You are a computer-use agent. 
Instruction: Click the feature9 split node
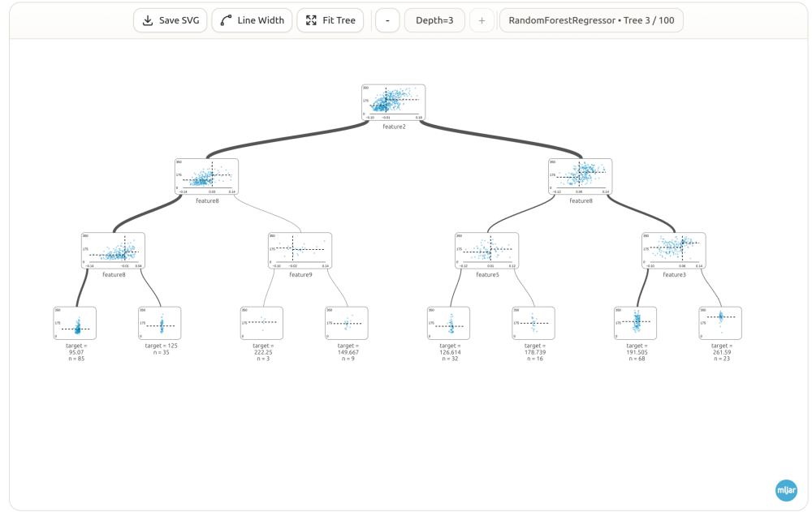click(300, 251)
